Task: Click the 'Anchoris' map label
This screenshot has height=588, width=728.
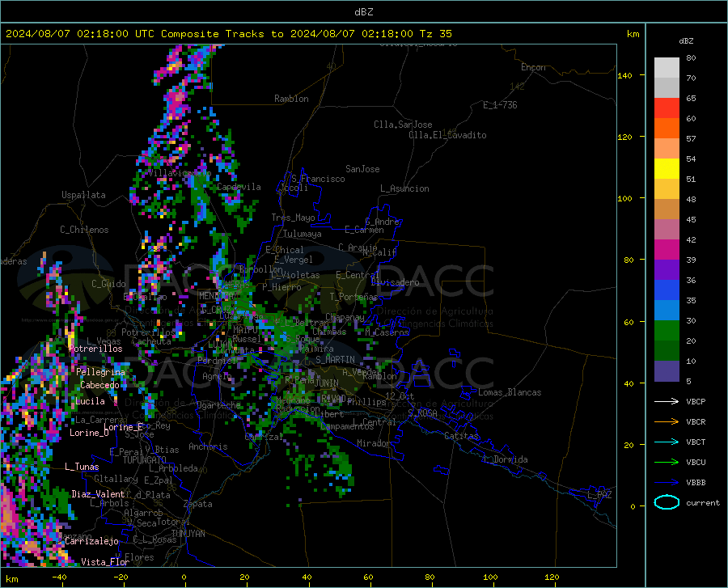Action: click(208, 446)
